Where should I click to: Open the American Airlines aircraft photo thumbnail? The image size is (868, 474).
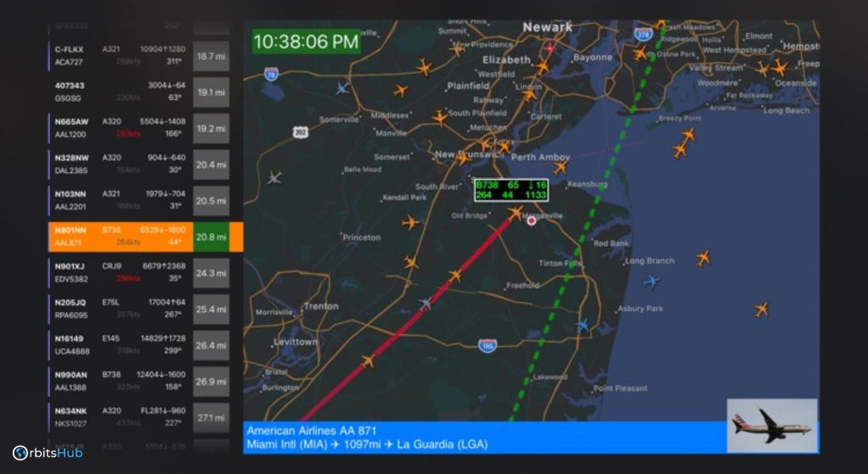point(772,426)
